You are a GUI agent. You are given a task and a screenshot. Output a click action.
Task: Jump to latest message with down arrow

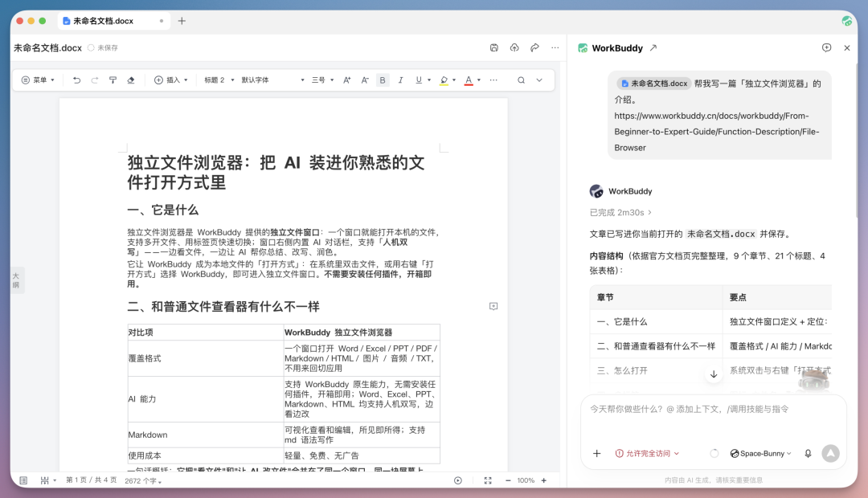click(714, 374)
